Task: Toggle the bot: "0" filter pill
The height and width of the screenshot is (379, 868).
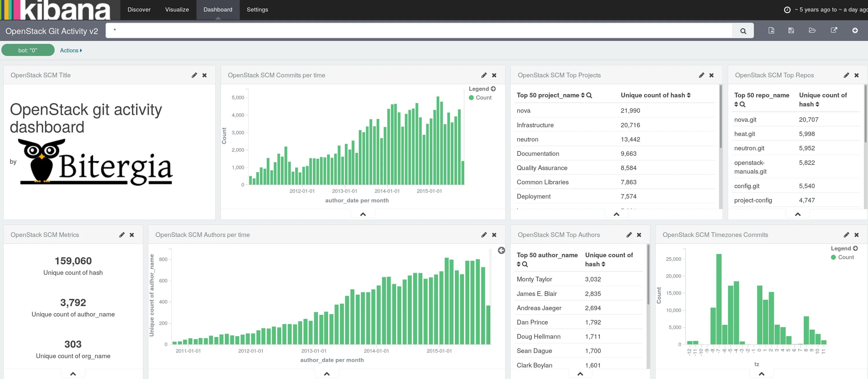Action: pos(27,50)
